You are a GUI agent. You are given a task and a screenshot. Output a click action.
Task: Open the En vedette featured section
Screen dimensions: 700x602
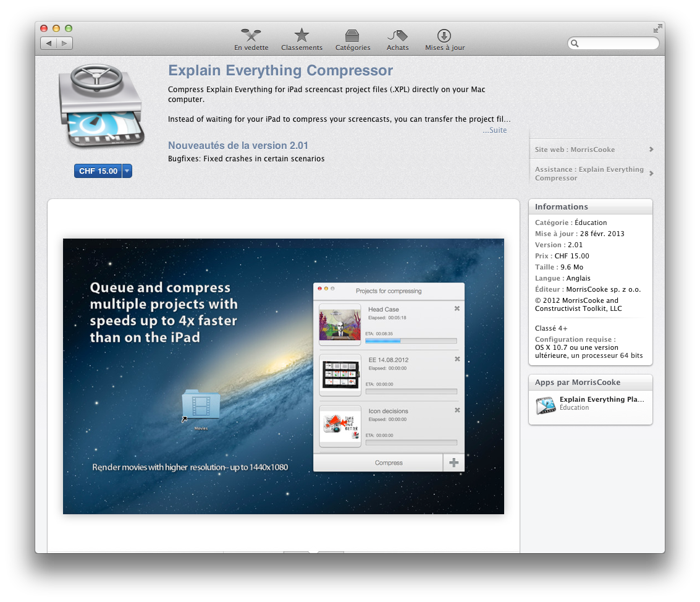click(251, 36)
